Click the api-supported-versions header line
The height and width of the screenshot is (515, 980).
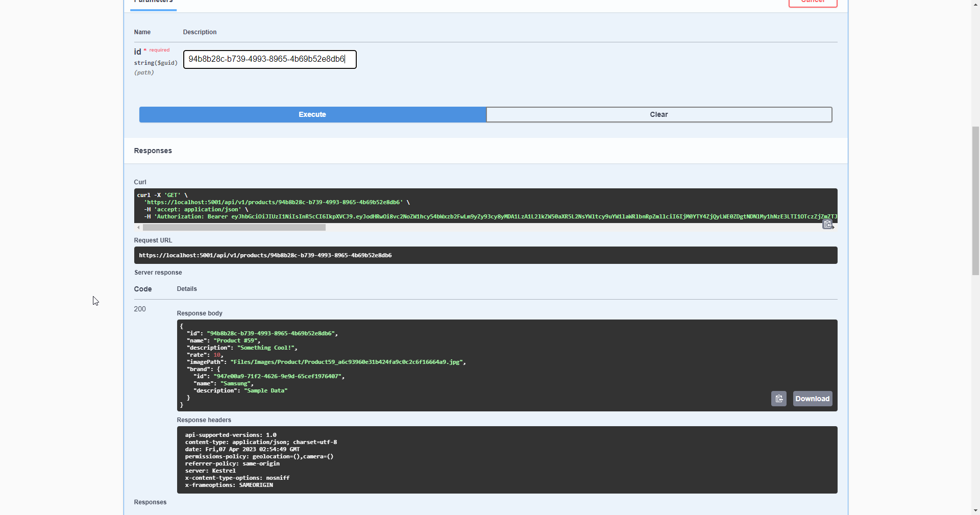pos(231,435)
